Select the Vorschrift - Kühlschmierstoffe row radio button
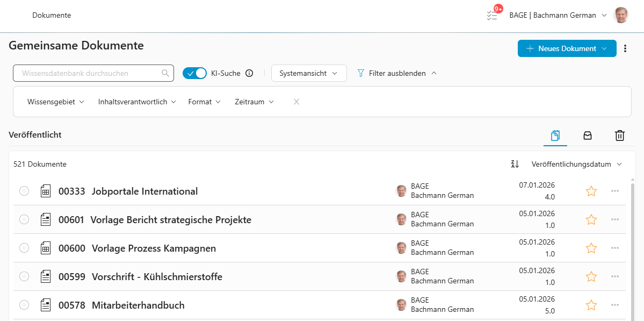This screenshot has height=321, width=644. (x=24, y=276)
